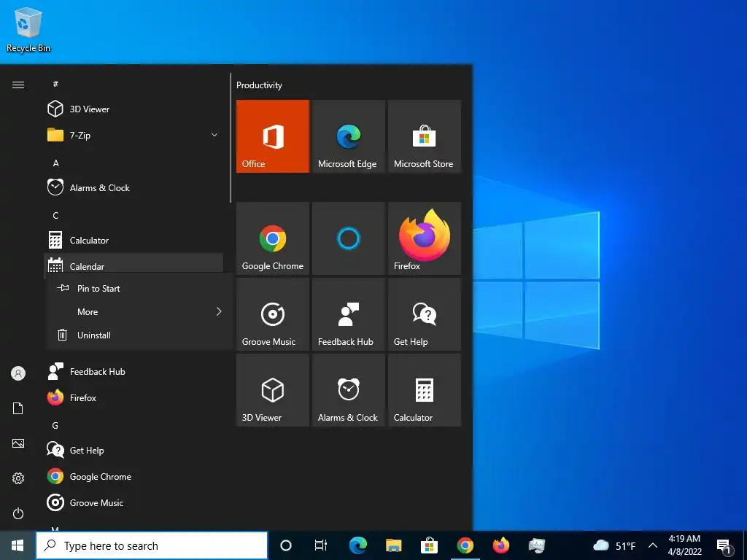747x560 pixels.
Task: Open the clock showing 4:19 AM
Action: [684, 545]
